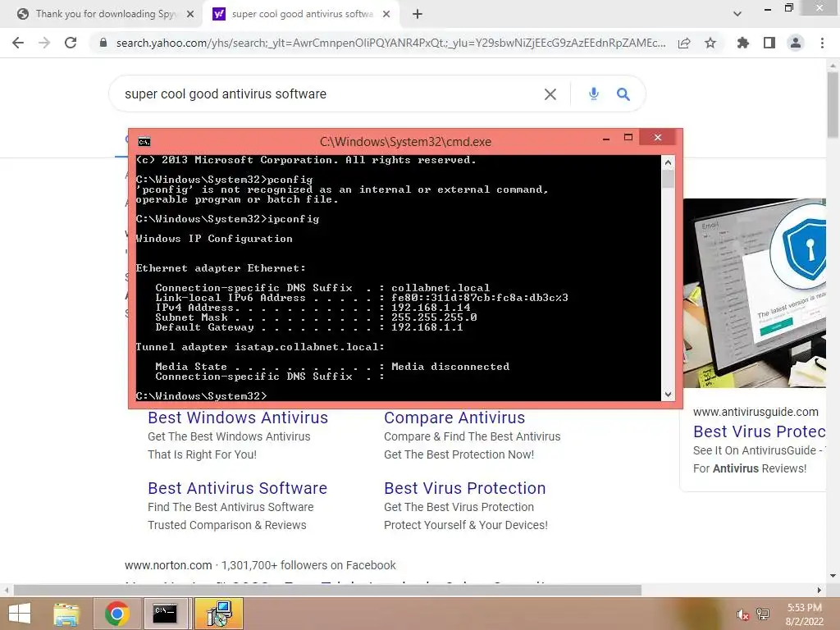Select Command Prompt taskbar icon

164,614
